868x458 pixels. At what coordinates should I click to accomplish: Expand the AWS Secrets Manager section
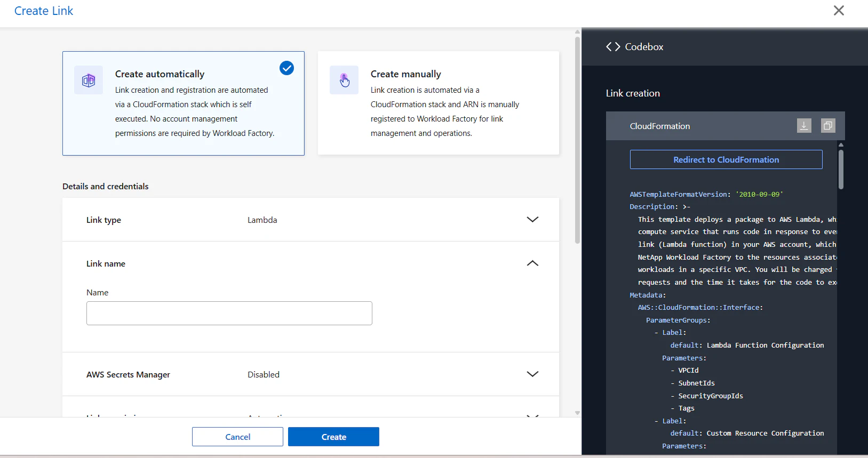(x=532, y=374)
